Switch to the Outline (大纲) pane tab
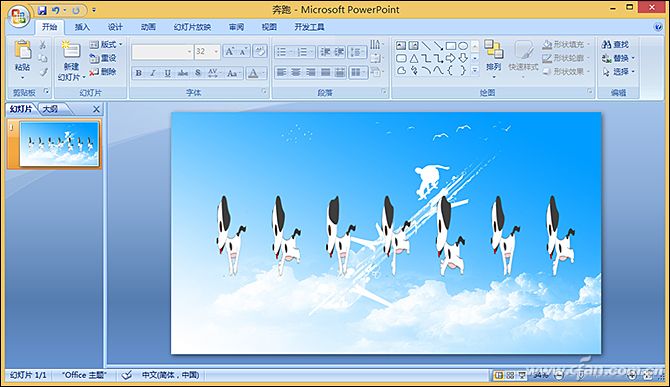The width and height of the screenshot is (670, 387). [50, 109]
